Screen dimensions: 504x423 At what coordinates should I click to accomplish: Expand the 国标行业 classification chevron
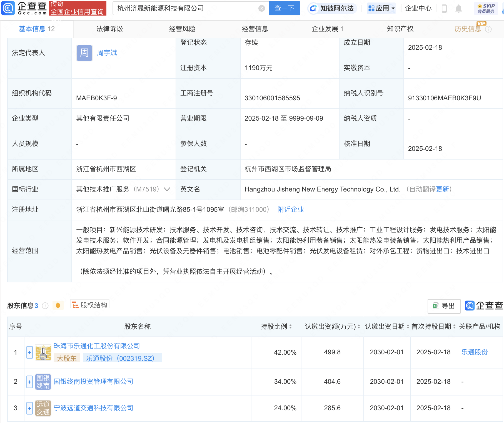click(167, 189)
